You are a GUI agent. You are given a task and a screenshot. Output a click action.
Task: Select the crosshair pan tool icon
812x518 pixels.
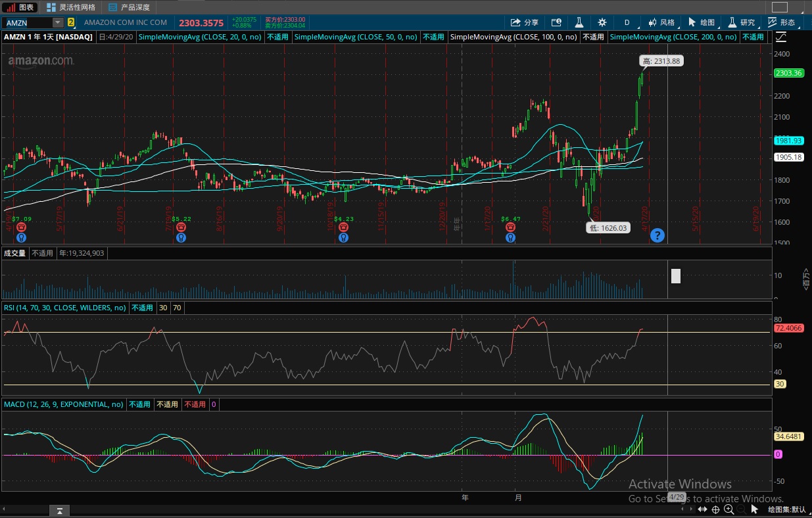[x=716, y=509]
